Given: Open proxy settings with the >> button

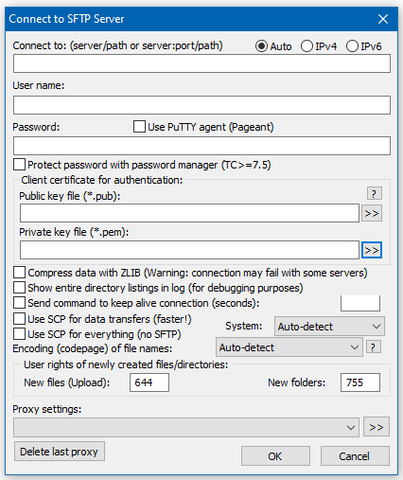Looking at the screenshot, I should (x=376, y=427).
